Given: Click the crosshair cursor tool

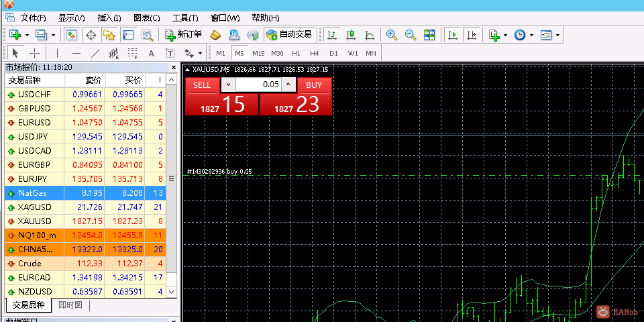Looking at the screenshot, I should click(35, 53).
